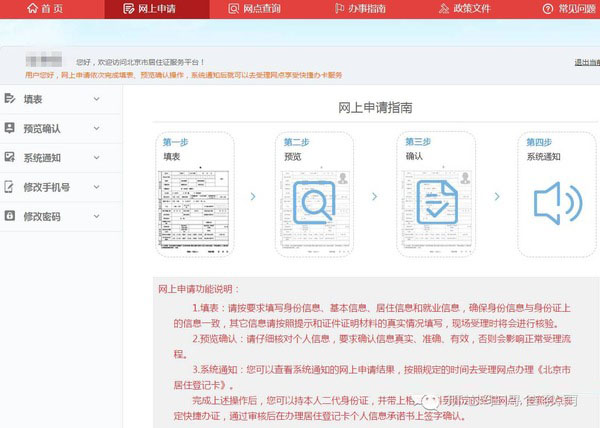Click the 系统通知 sidebar icon
Viewport: 600px width, 428px height.
(x=10, y=158)
